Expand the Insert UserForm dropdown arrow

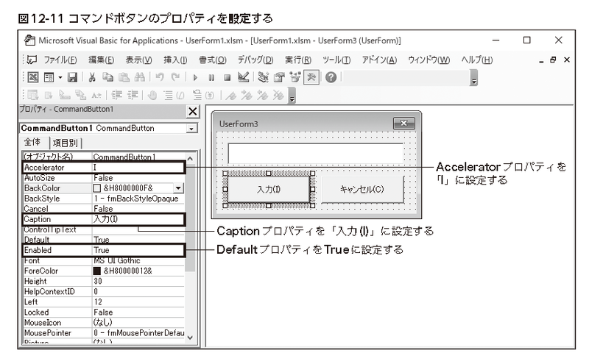(60, 78)
